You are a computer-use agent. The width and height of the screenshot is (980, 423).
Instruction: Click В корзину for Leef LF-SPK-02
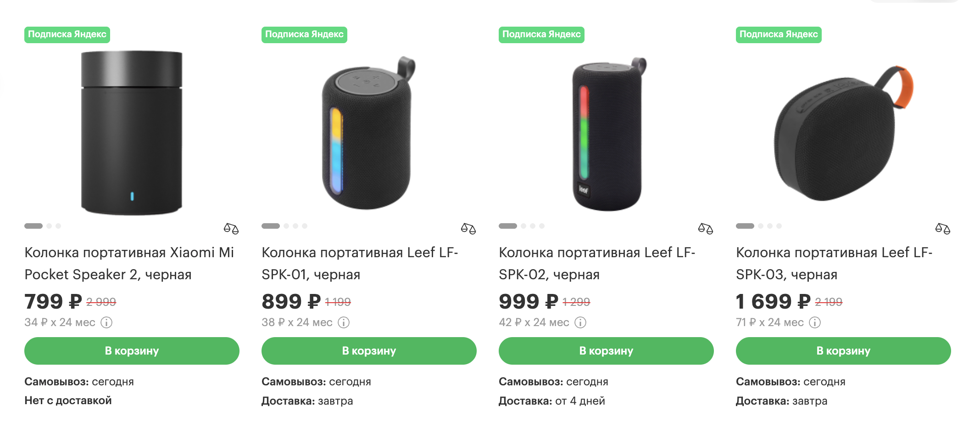606,351
